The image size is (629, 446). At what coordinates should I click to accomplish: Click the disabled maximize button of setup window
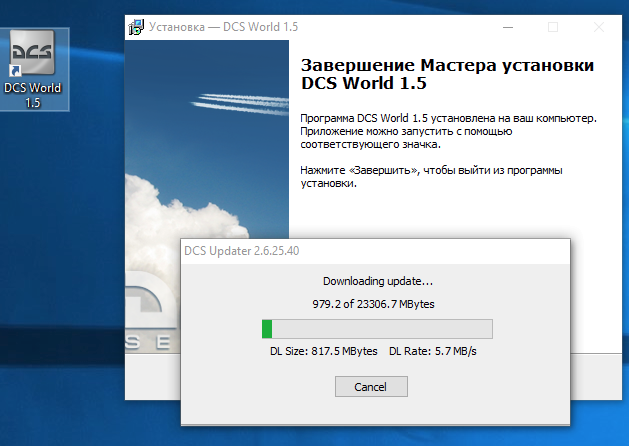coord(553,27)
